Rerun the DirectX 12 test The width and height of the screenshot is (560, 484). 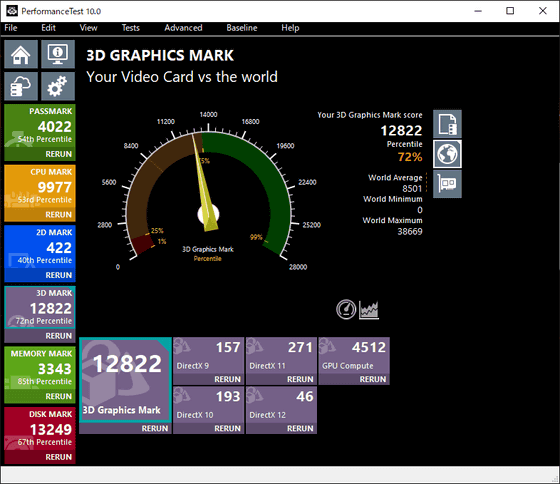coord(300,428)
